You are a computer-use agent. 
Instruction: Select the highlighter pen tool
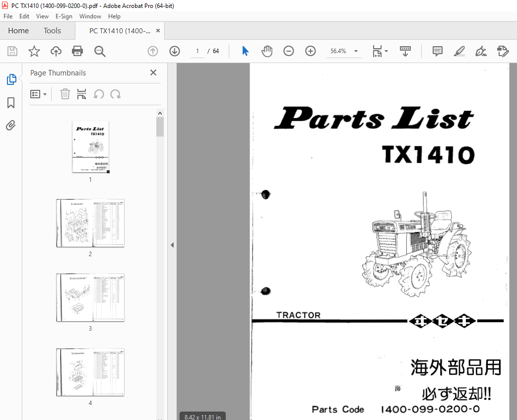(x=459, y=51)
